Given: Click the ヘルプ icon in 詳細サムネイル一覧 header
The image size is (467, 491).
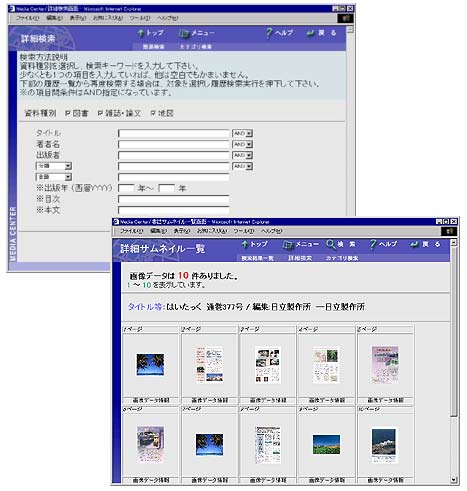Looking at the screenshot, I should pos(373,244).
